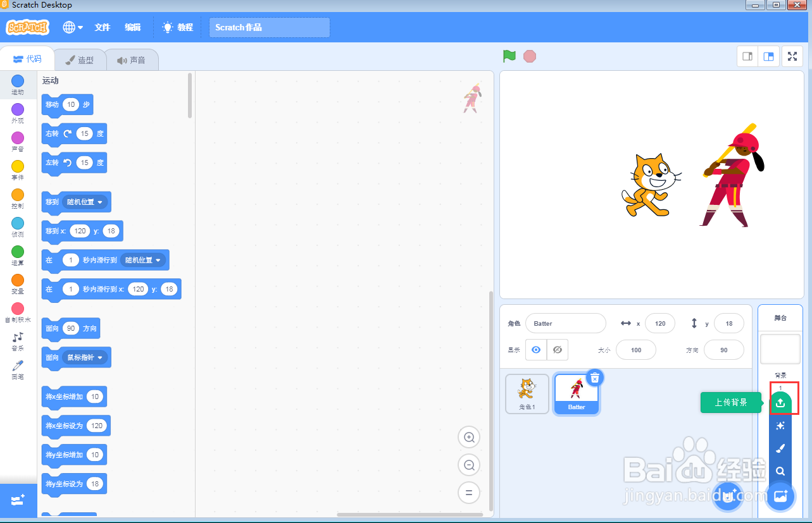
Task: Zoom in the code workspace
Action: point(469,438)
